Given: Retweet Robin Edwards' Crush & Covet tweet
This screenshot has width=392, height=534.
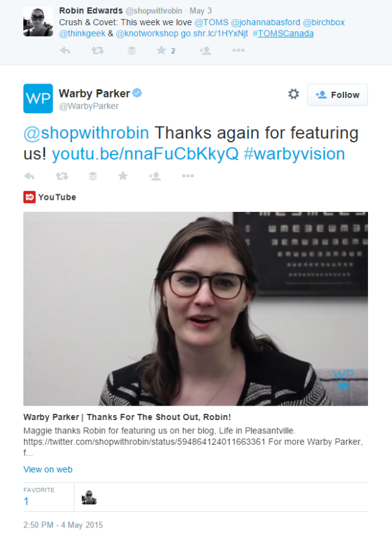Looking at the screenshot, I should tap(97, 51).
